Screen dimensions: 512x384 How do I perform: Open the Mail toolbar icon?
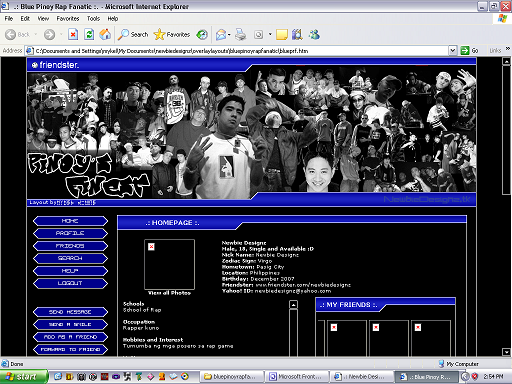(221, 34)
